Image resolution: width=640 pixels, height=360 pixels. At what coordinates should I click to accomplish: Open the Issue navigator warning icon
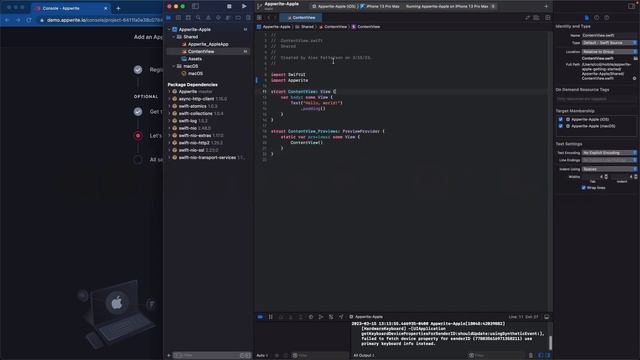[208, 18]
